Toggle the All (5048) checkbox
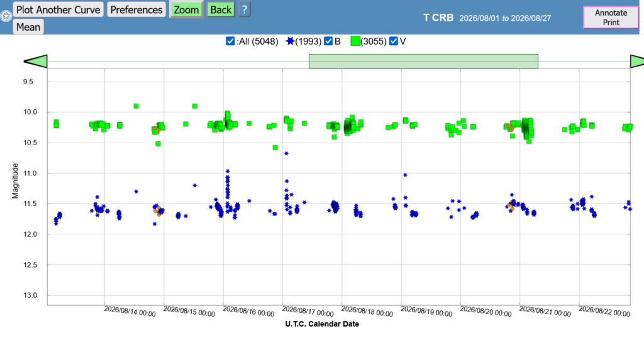This screenshot has height=353, width=644. [230, 41]
